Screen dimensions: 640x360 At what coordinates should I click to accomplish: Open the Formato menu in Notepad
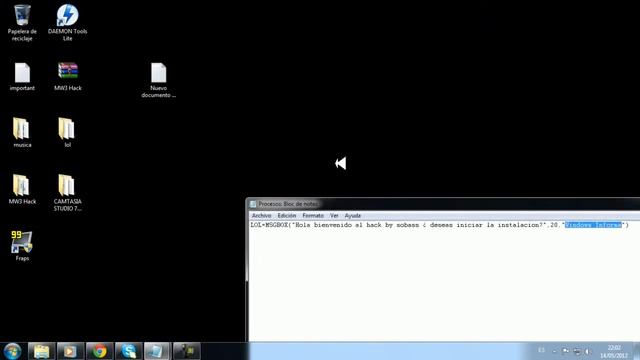313,216
